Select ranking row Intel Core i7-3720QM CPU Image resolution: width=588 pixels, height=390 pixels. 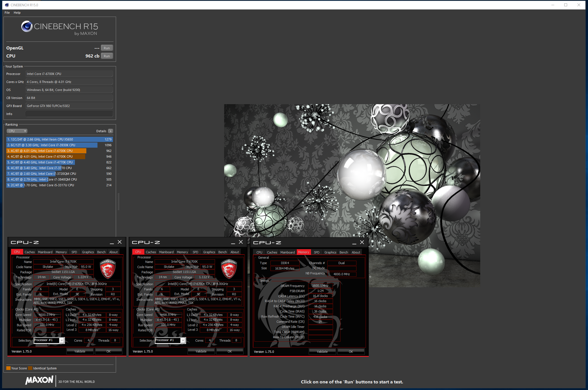[59, 174]
